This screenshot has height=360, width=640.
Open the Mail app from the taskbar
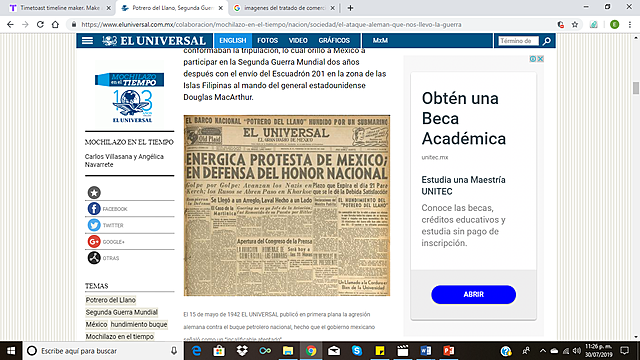point(334,351)
